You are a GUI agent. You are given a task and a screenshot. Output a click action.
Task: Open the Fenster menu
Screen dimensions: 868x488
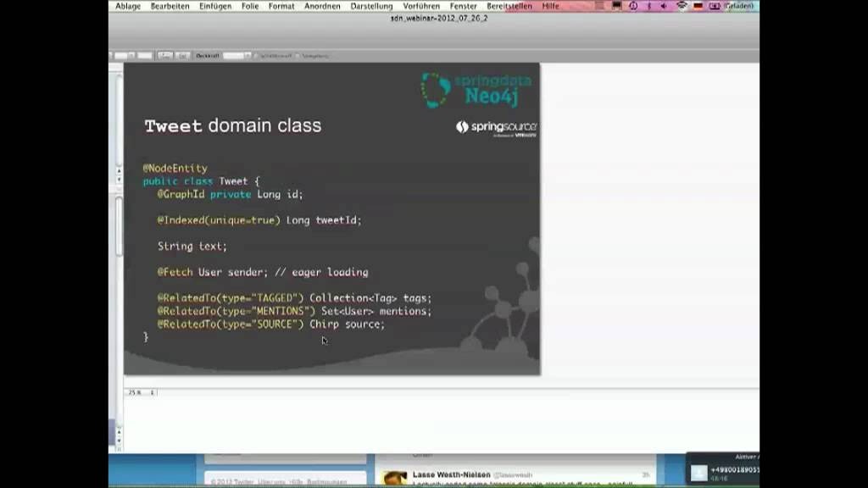click(464, 6)
